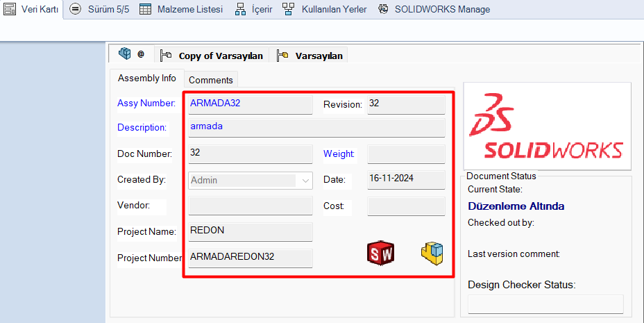
Task: Click the yellow assembly blocks icon
Action: (x=432, y=253)
